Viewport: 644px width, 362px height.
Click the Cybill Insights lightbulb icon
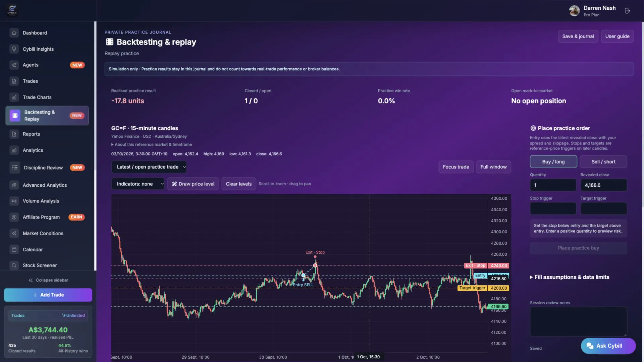click(x=14, y=49)
